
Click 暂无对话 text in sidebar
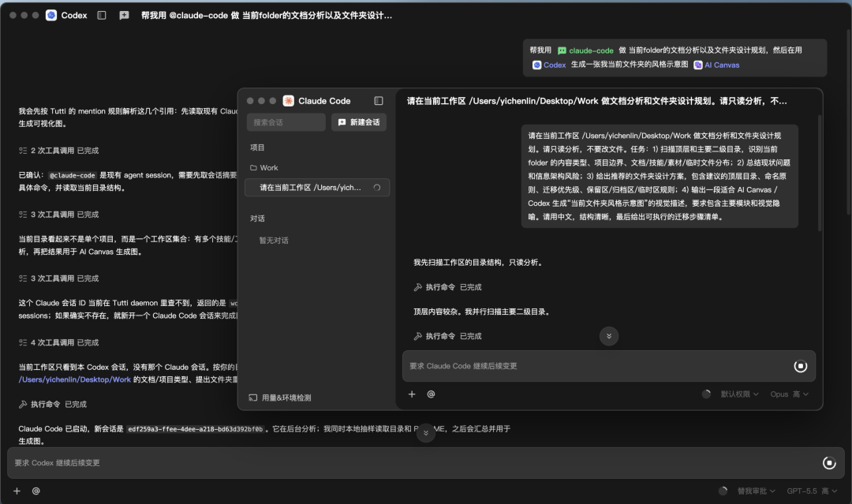(274, 240)
